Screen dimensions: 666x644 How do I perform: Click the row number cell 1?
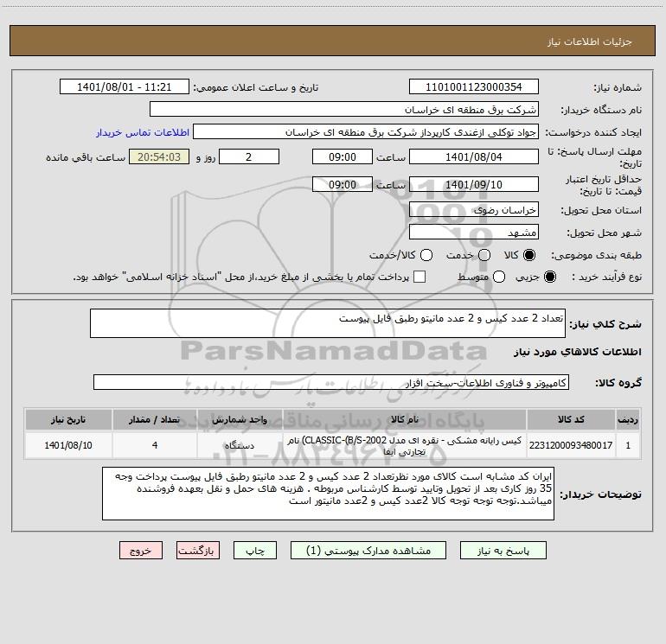pos(628,445)
